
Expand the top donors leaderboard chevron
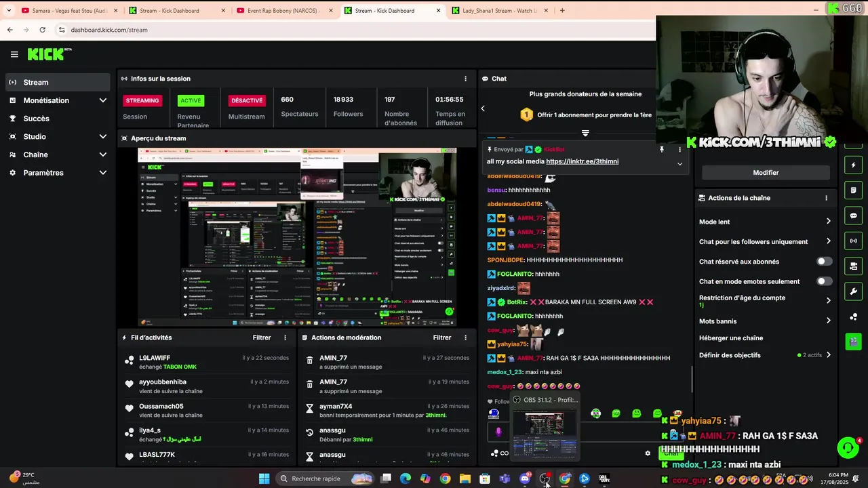tap(585, 134)
